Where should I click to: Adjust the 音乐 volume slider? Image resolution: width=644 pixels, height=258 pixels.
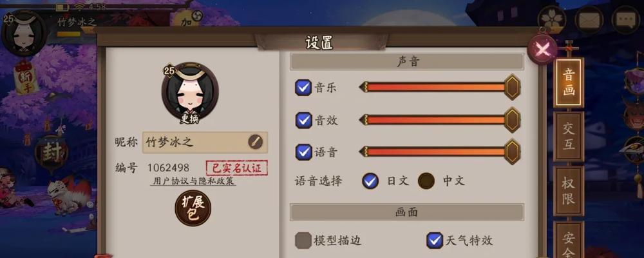[439, 87]
